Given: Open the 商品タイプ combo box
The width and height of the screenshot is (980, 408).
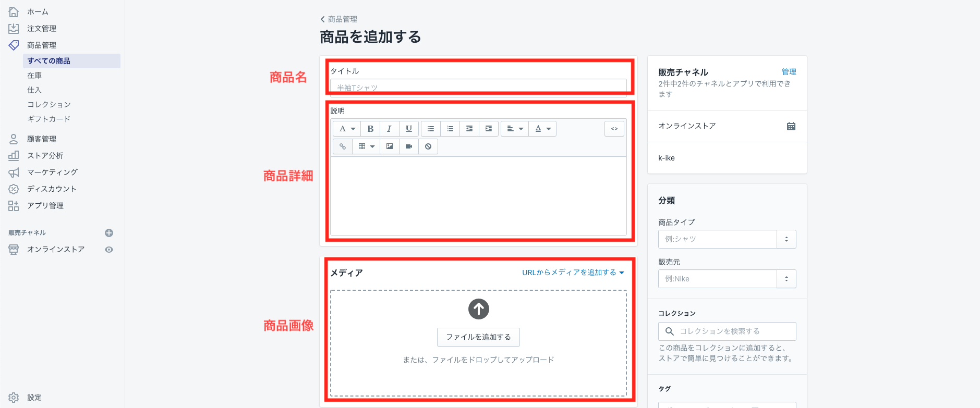Looking at the screenshot, I should [x=727, y=239].
